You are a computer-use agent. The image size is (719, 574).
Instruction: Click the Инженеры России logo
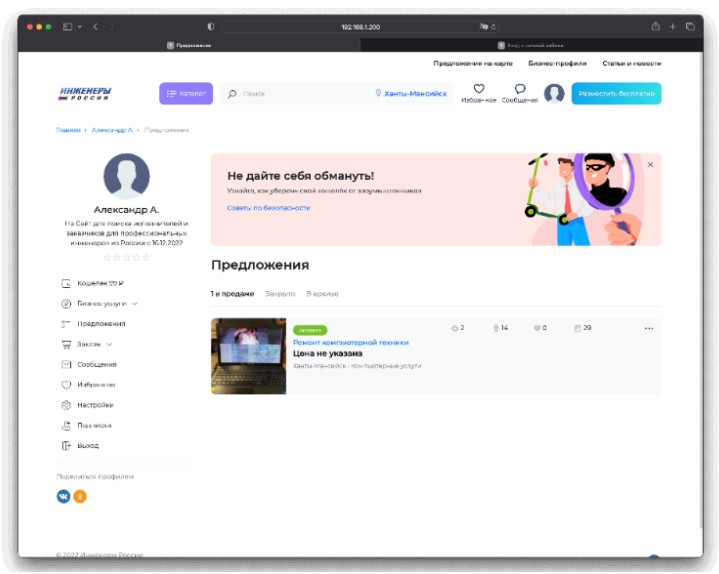pyautogui.click(x=85, y=94)
